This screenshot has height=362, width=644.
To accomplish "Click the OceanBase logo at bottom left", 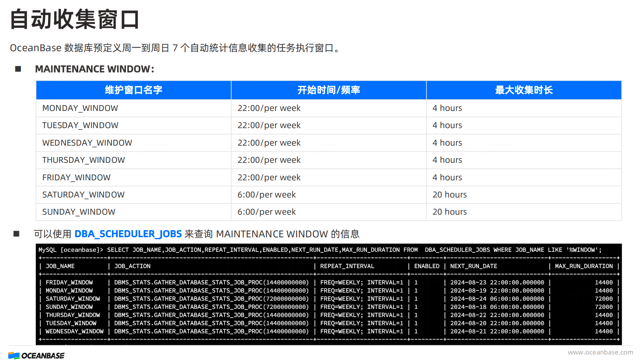I will pos(36,355).
